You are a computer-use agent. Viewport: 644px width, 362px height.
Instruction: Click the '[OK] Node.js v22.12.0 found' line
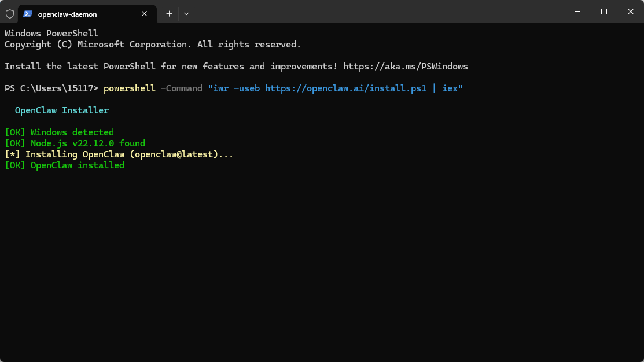(75, 143)
